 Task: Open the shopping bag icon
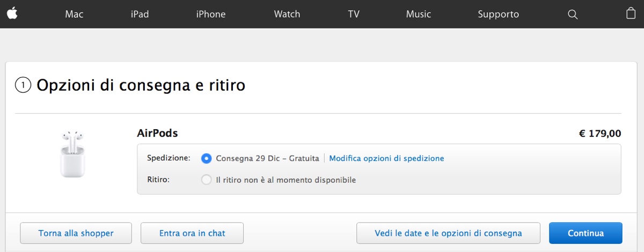pyautogui.click(x=631, y=13)
